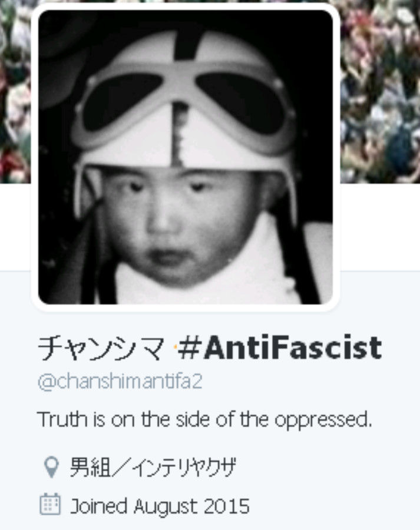Click the location pin icon
This screenshot has width=420, height=530.
51,467
